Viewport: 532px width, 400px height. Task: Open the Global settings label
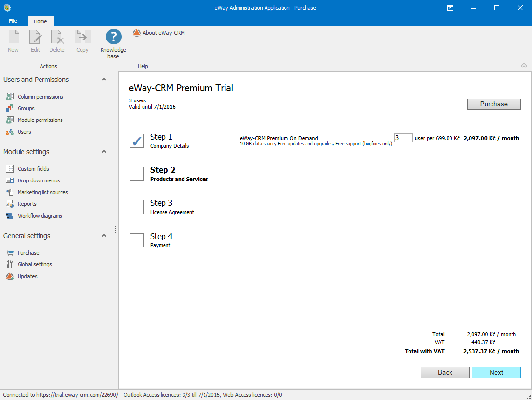[x=35, y=264]
